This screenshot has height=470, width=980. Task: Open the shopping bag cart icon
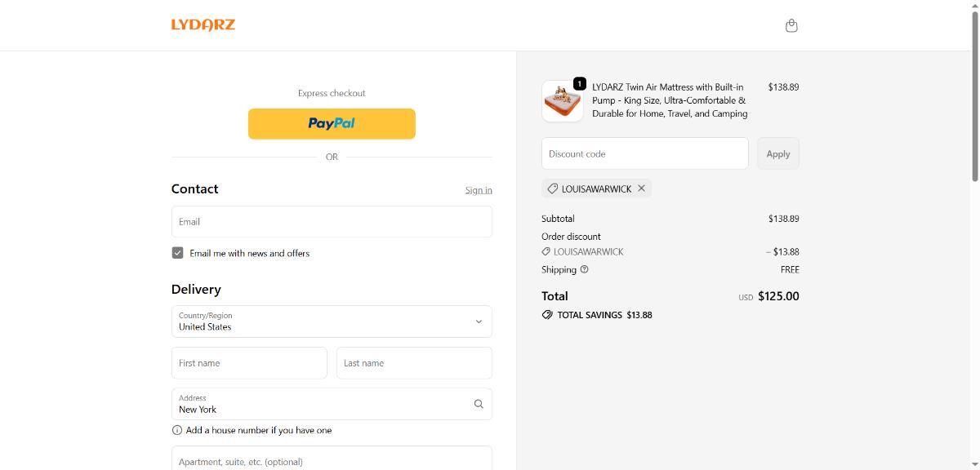791,25
